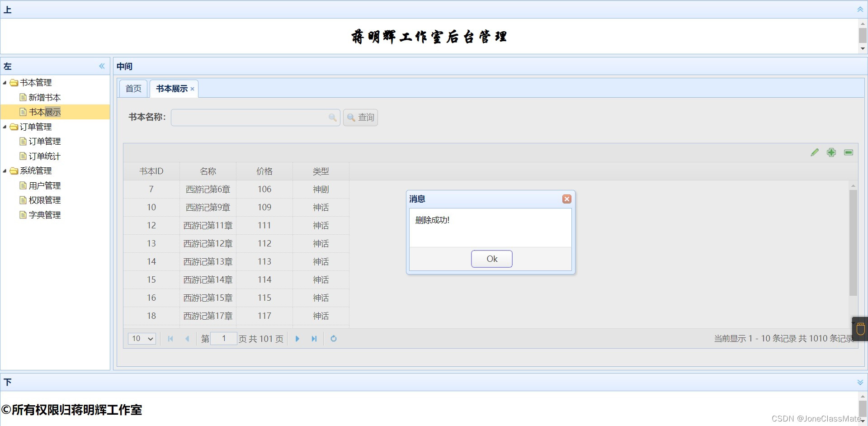Select row cell 西游记第12章

coord(208,244)
